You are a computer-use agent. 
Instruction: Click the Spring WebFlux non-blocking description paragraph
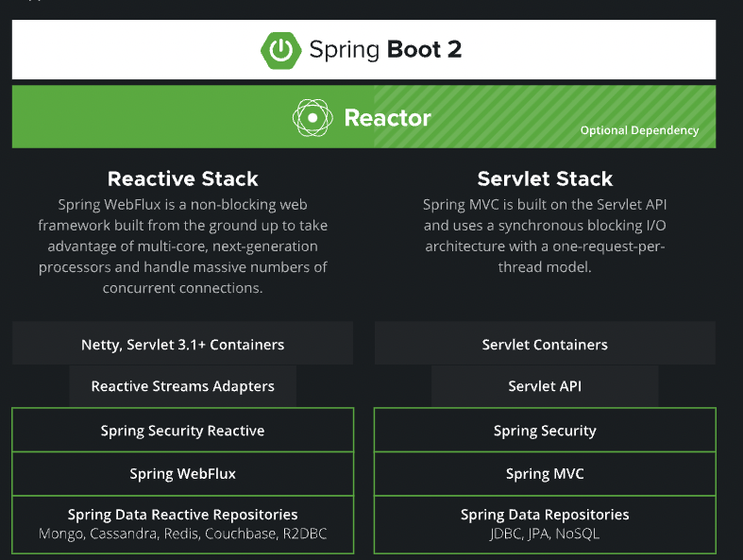coord(183,246)
